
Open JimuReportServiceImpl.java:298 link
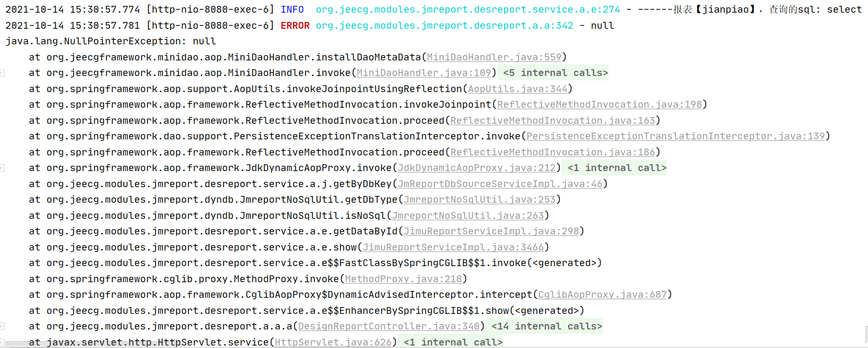(491, 231)
